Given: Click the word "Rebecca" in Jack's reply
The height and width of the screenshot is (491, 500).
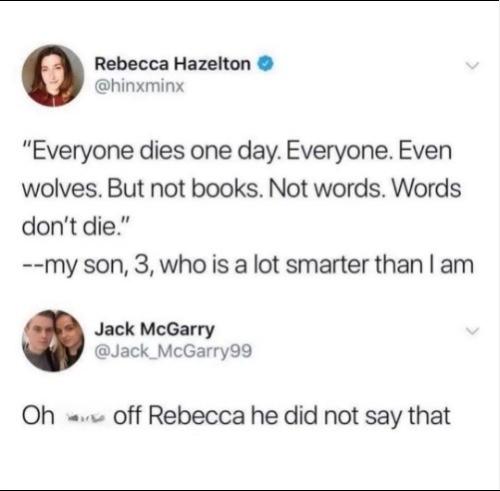Looking at the screenshot, I should click(197, 416).
